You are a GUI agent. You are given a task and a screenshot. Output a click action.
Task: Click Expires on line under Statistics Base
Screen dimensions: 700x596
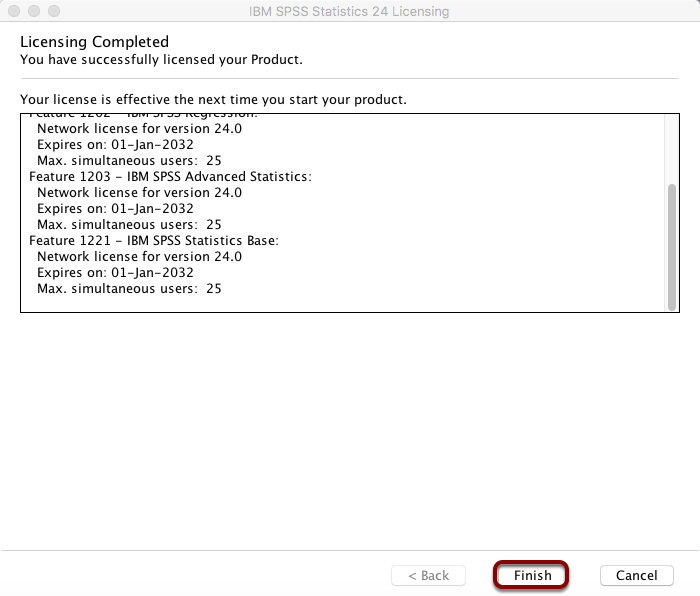click(x=115, y=272)
